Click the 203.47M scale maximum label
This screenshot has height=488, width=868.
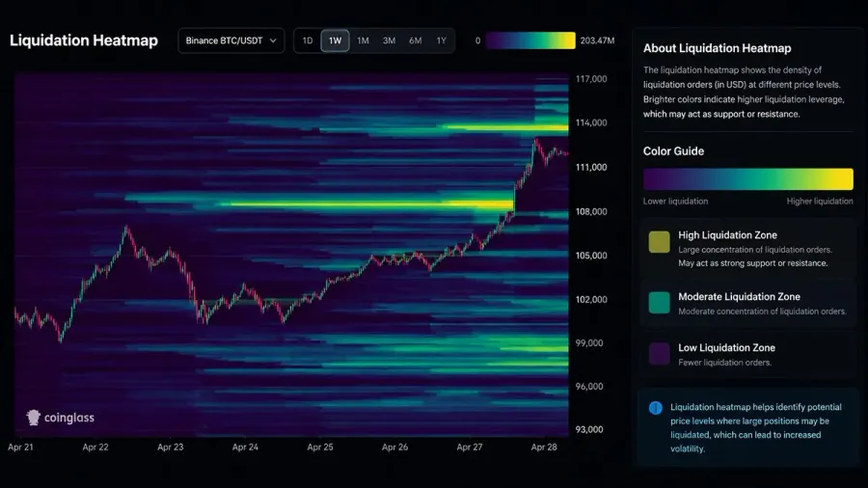point(597,41)
